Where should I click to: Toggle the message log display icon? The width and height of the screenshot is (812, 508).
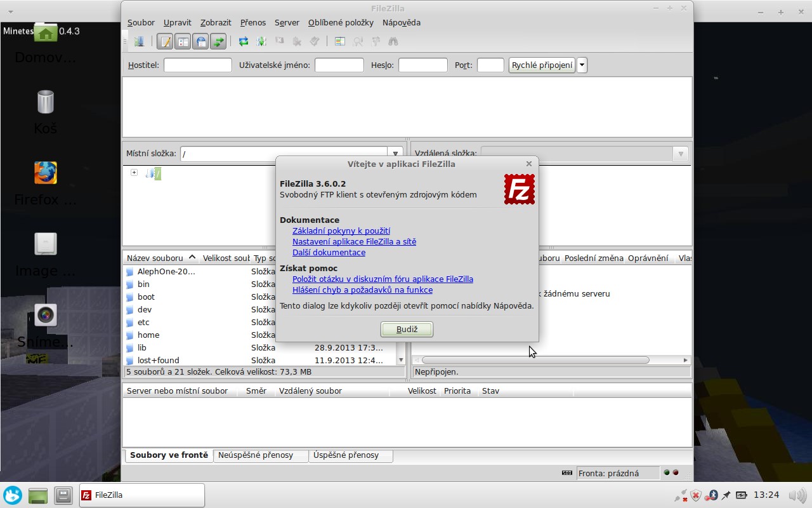point(165,42)
